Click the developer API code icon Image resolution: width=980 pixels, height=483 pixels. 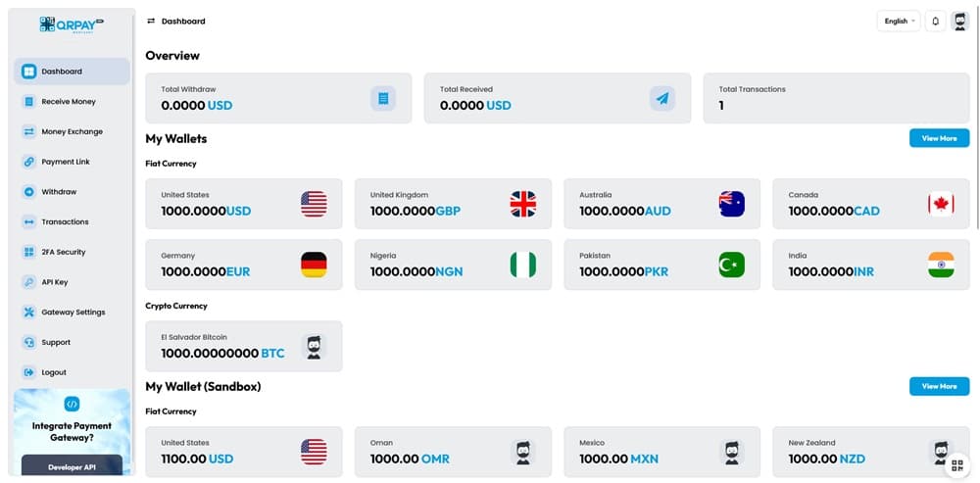72,404
